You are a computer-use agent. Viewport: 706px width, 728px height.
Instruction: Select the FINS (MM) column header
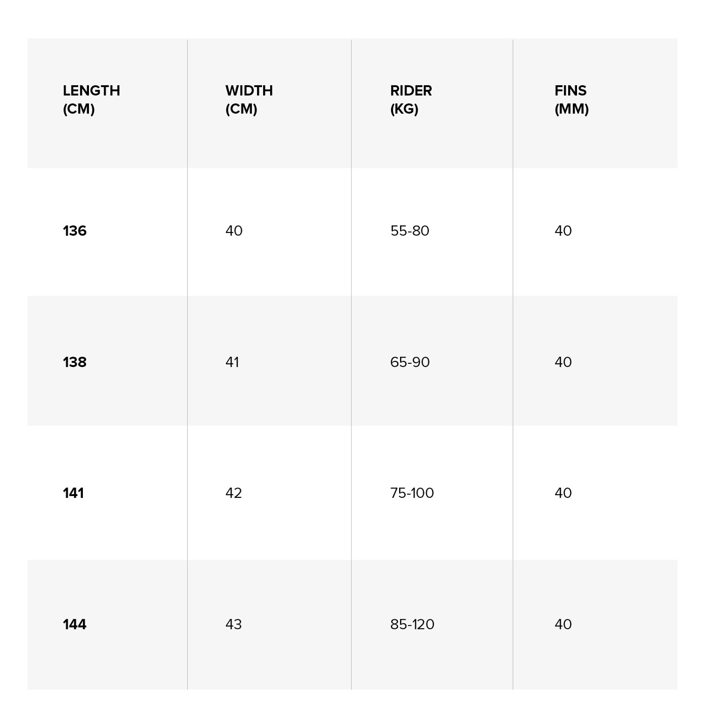571,100
